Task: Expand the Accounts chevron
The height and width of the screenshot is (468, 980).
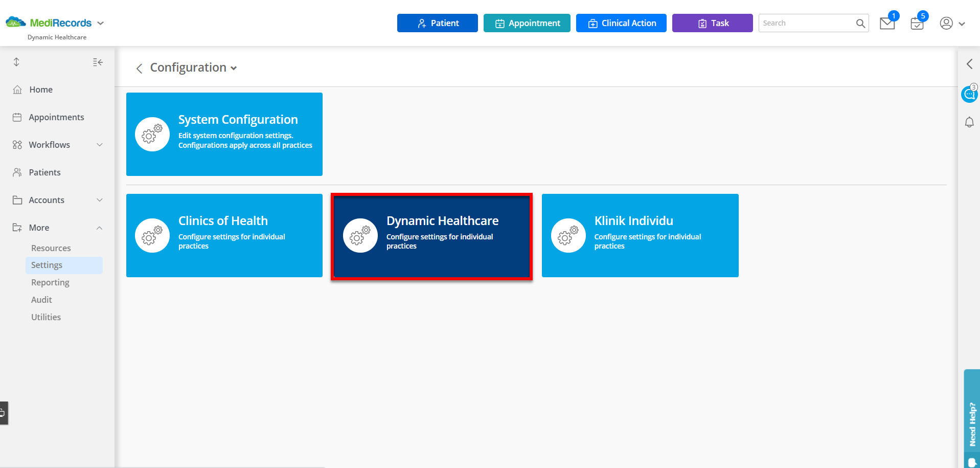Action: (x=100, y=200)
